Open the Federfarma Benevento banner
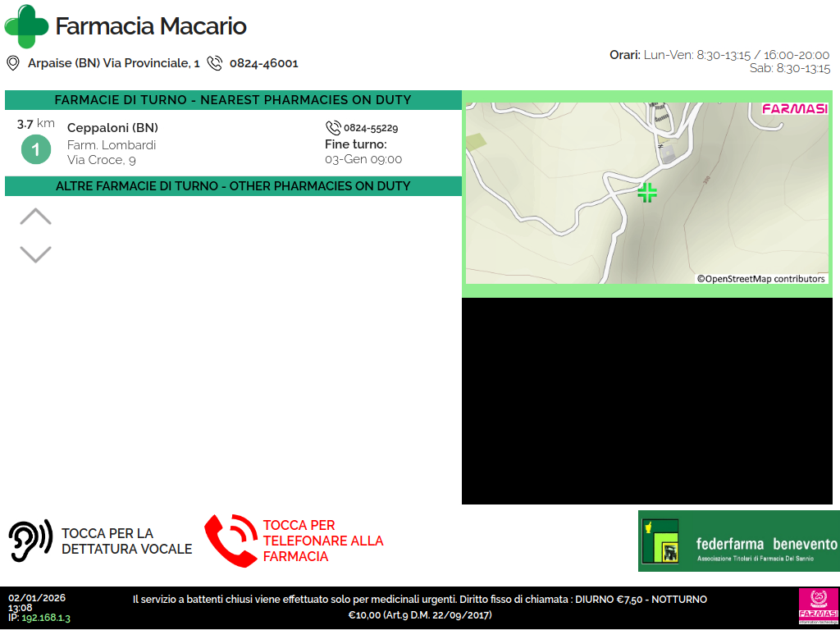The width and height of the screenshot is (840, 630). click(738, 541)
